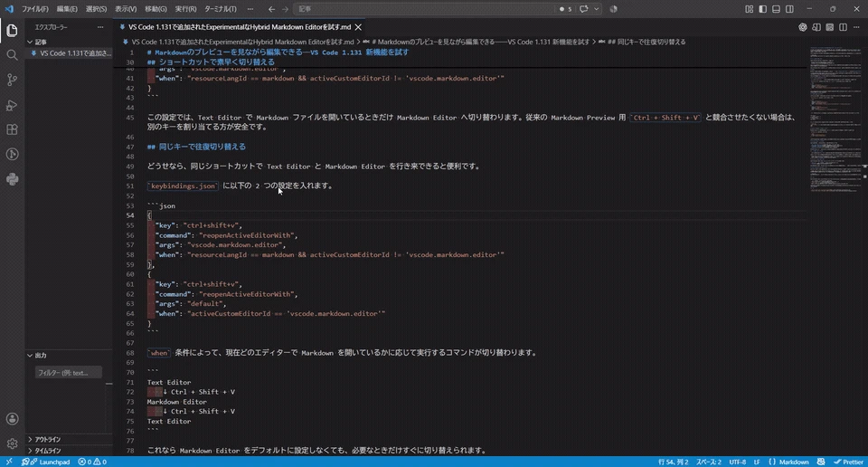Select VS Code 1.131 file in explorer tree
This screenshot has height=467, width=868.
(71, 53)
